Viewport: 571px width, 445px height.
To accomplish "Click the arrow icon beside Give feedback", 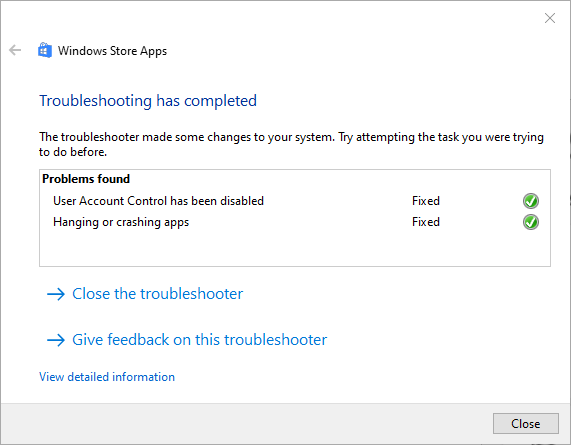I will [56, 340].
